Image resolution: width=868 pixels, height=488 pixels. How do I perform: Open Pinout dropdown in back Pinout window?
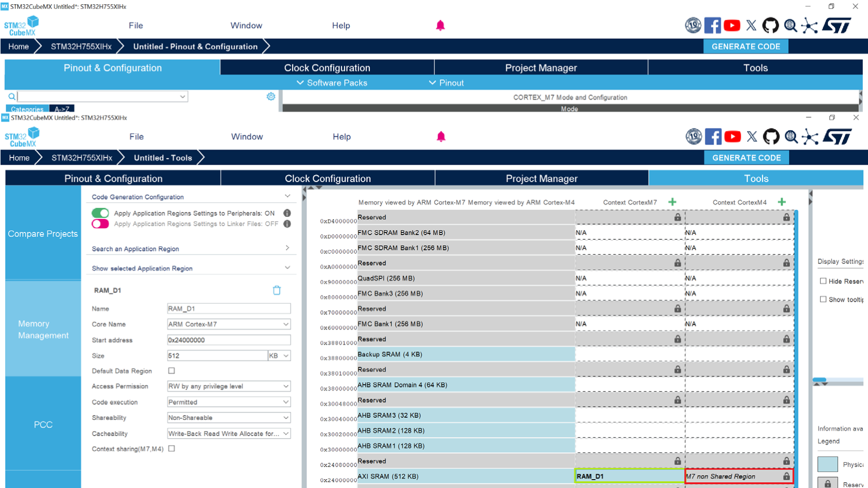pos(446,83)
